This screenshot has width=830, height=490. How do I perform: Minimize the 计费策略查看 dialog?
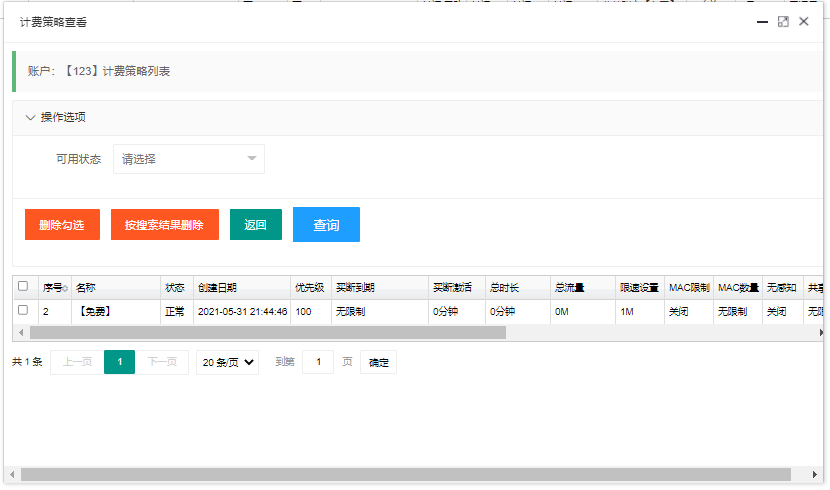(762, 22)
